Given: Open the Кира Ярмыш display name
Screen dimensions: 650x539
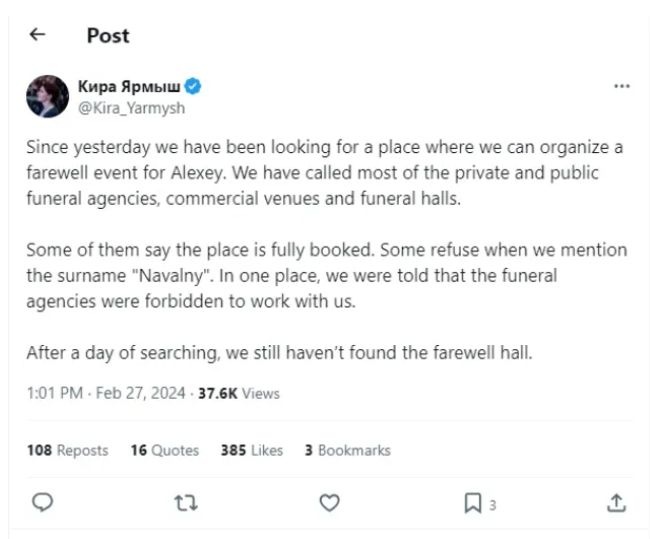Looking at the screenshot, I should [x=129, y=86].
